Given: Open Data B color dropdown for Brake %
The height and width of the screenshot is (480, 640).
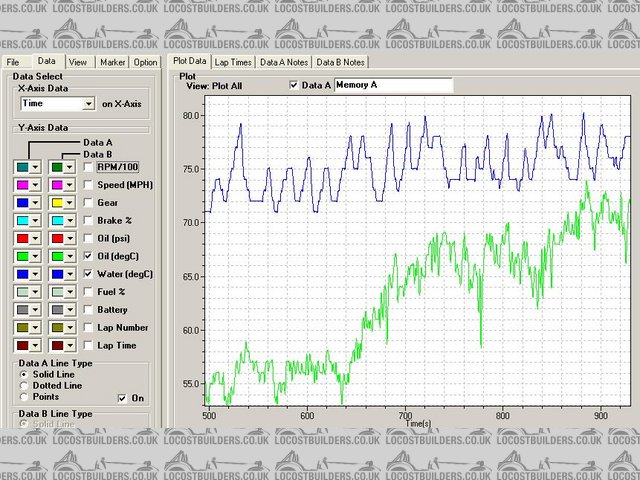Looking at the screenshot, I should [71, 220].
